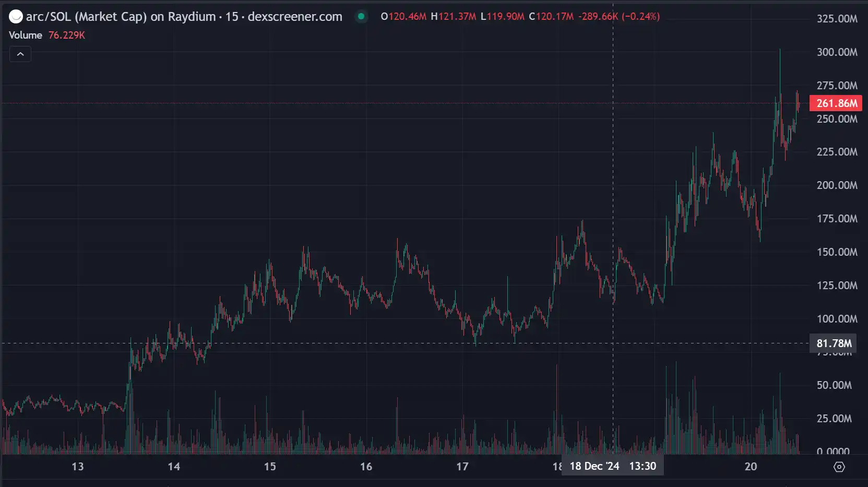868x487 pixels.
Task: Click the 125.00M price axis label
Action: point(837,286)
